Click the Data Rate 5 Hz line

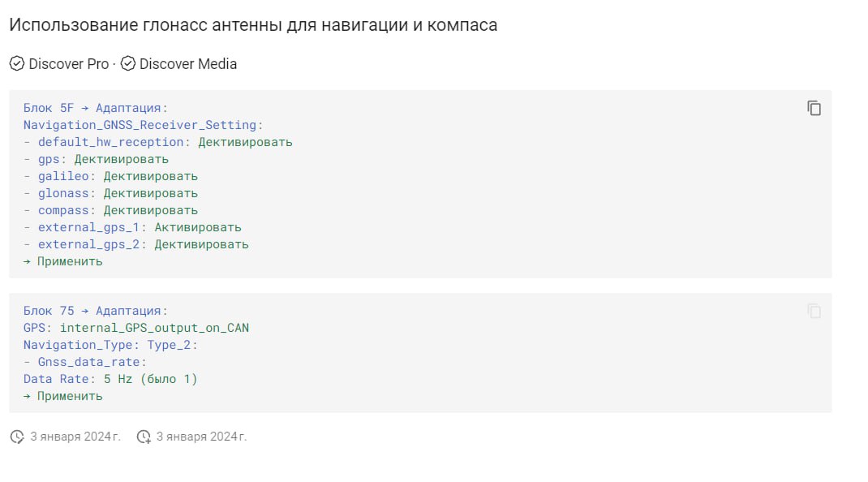(110, 379)
